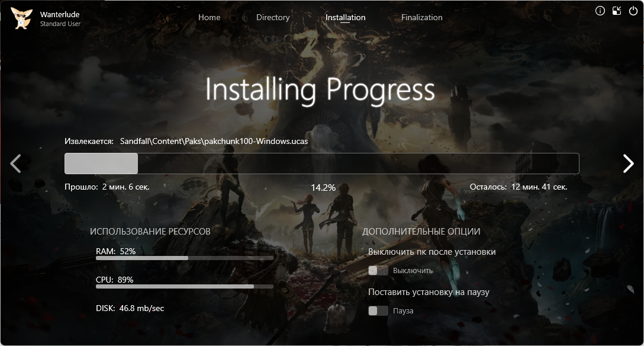Go back with the left arrow chevron
This screenshot has height=346, width=644.
pos(16,163)
